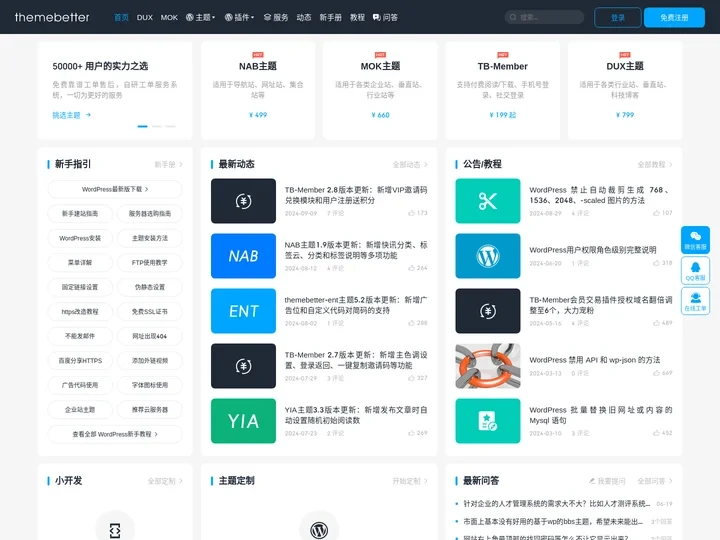The width and height of the screenshot is (720, 540).
Task: Expand the 主题 dropdown menu
Action: coord(201,17)
